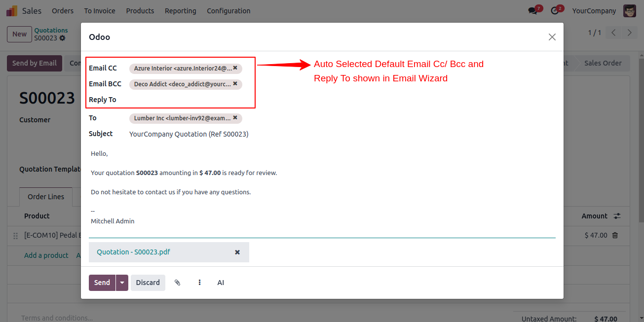The width and height of the screenshot is (644, 322).
Task: Click the New button
Action: [20, 34]
